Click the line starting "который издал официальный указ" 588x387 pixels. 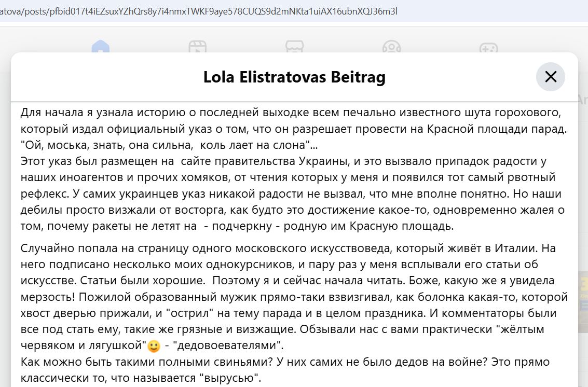pyautogui.click(x=294, y=129)
